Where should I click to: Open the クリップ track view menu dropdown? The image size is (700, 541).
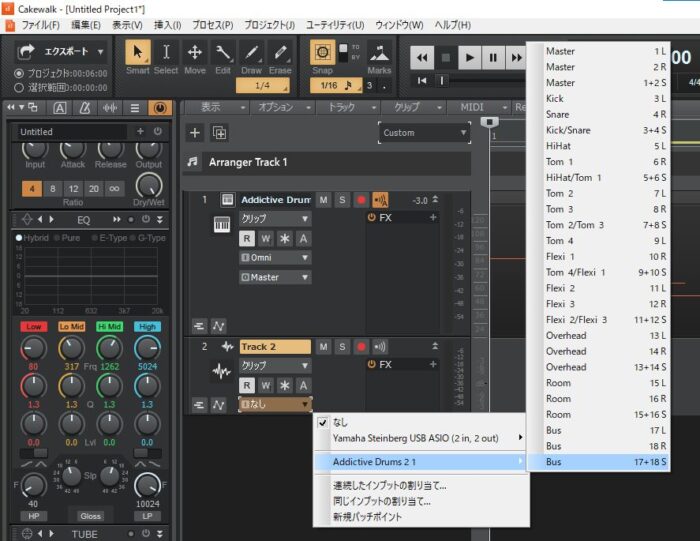pos(413,107)
